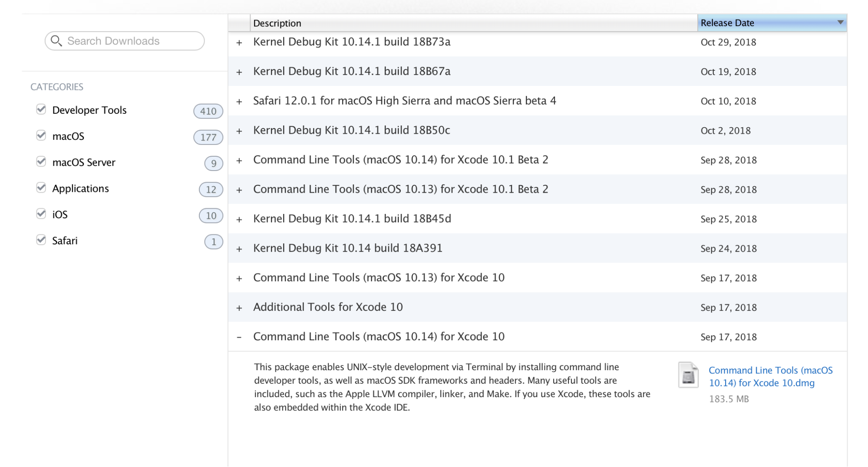
Task: Click the package description paragraph
Action: (452, 387)
